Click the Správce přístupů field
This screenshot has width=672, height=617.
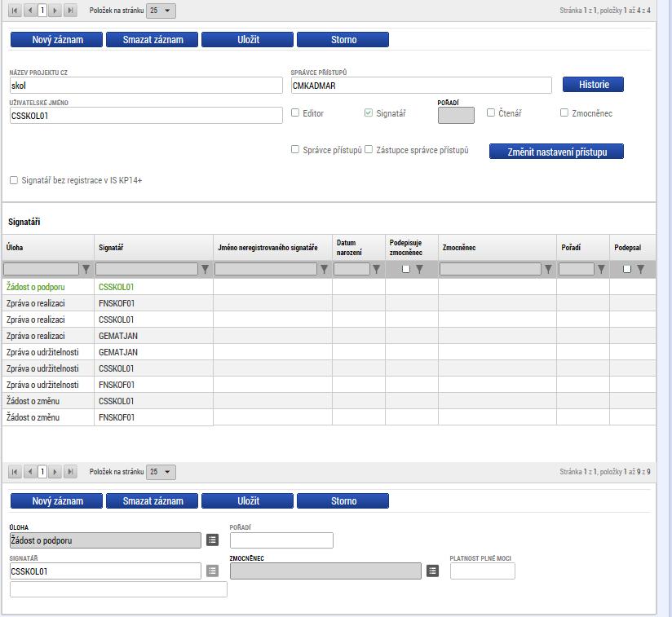pos(422,86)
